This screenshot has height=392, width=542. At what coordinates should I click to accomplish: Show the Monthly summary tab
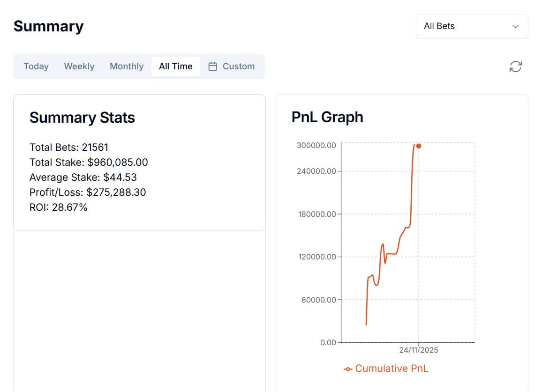point(127,67)
